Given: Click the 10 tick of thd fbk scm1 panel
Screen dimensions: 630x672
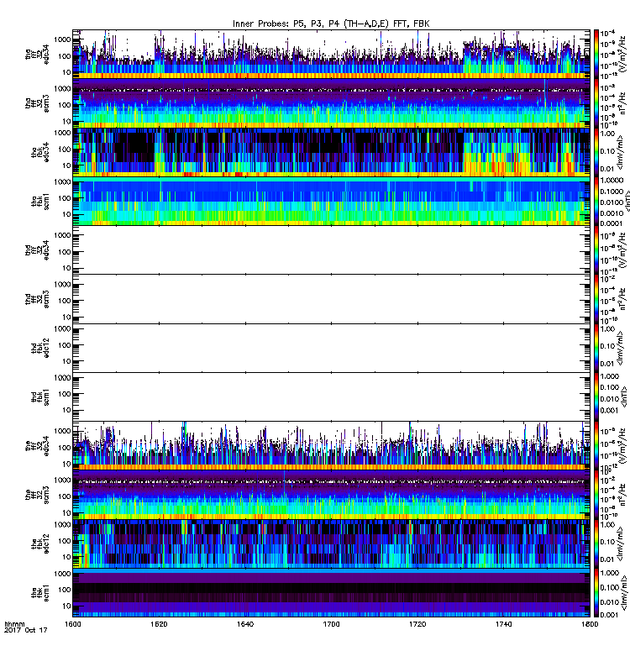Looking at the screenshot, I should click(x=66, y=410).
